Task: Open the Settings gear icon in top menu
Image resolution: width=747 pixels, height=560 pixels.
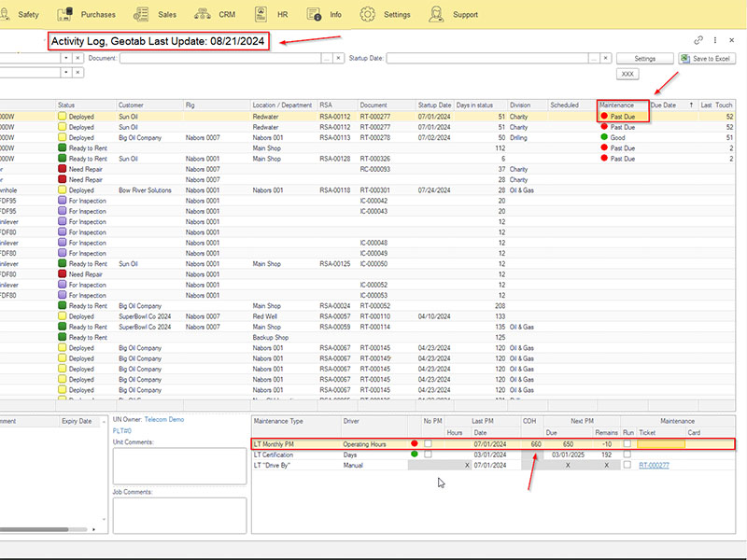Action: click(x=368, y=15)
